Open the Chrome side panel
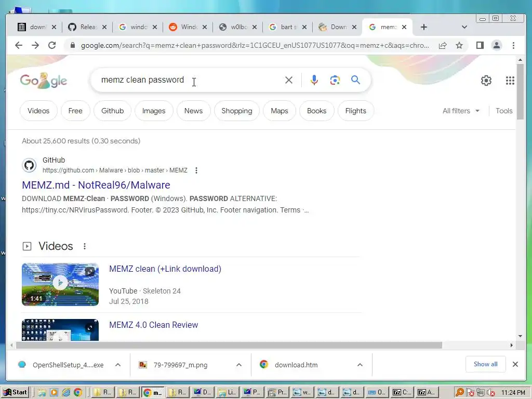 pos(480,45)
